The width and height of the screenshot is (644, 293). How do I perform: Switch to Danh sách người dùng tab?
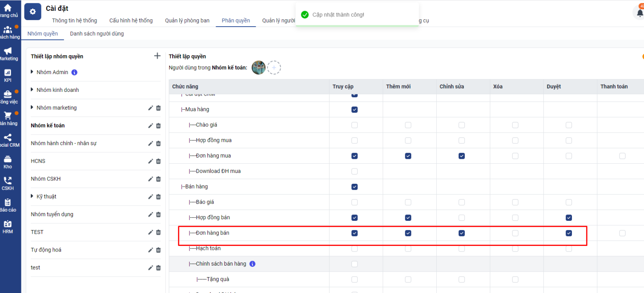click(97, 34)
